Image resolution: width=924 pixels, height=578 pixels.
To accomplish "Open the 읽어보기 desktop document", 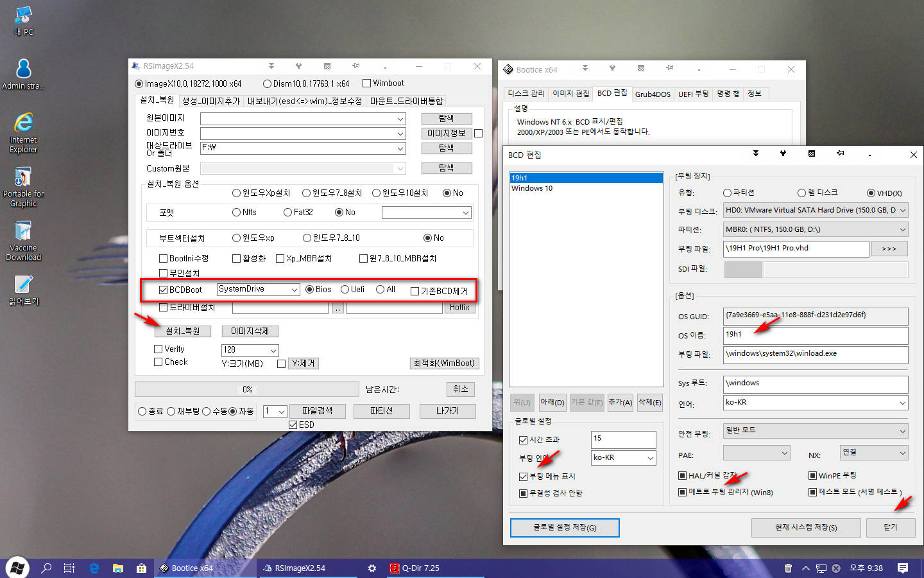I will coord(24,290).
